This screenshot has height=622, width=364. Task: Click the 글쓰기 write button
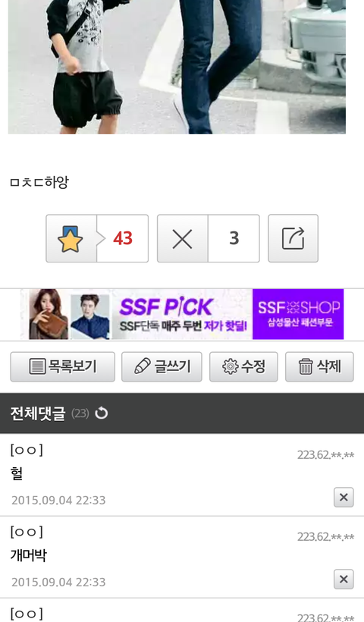[162, 366]
